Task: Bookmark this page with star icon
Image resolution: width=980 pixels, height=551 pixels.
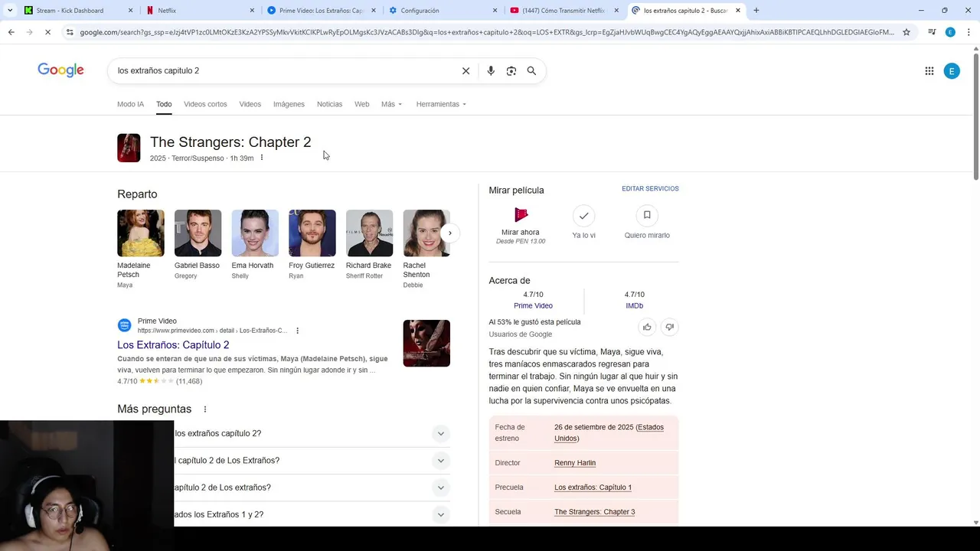Action: (x=906, y=32)
